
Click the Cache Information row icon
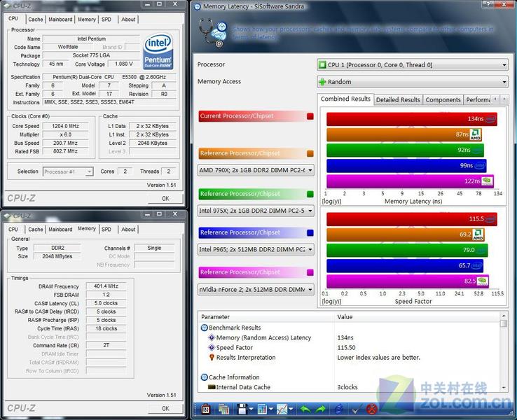pyautogui.click(x=204, y=377)
